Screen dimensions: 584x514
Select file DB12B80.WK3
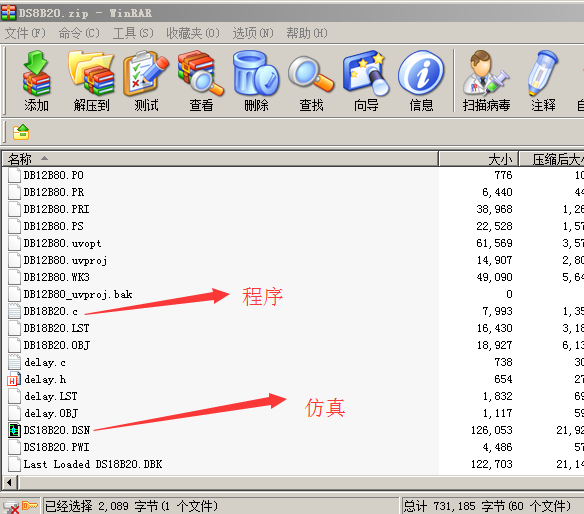56,277
